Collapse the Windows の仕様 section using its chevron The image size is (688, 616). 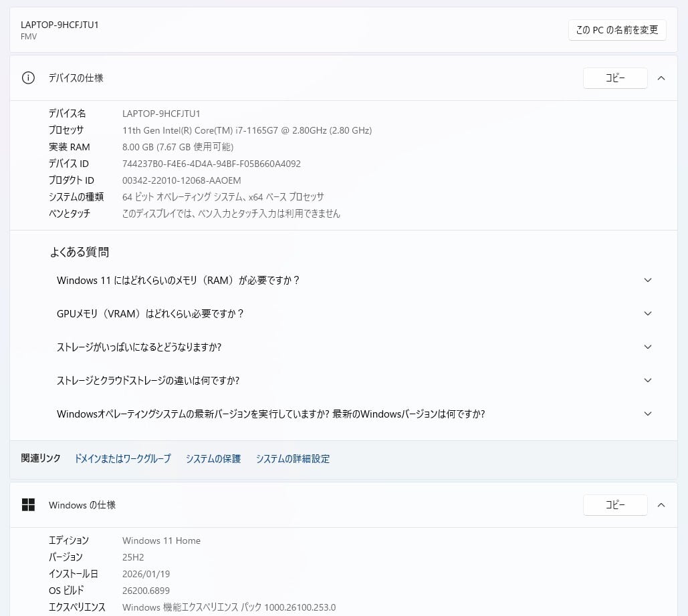[661, 505]
